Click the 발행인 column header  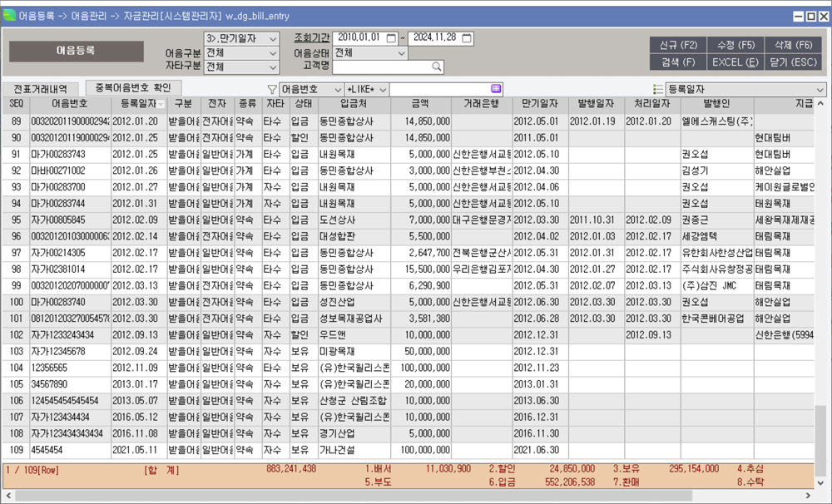coord(717,105)
